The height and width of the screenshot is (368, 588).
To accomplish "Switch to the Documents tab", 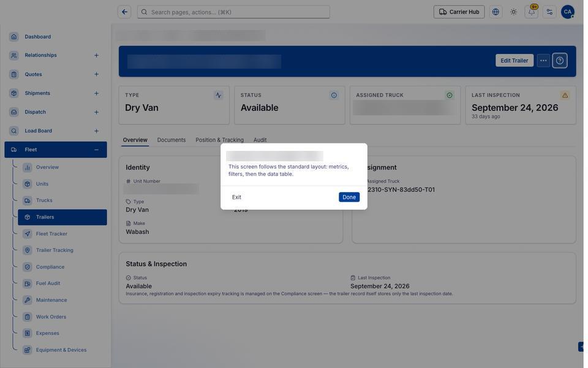I will pos(171,140).
